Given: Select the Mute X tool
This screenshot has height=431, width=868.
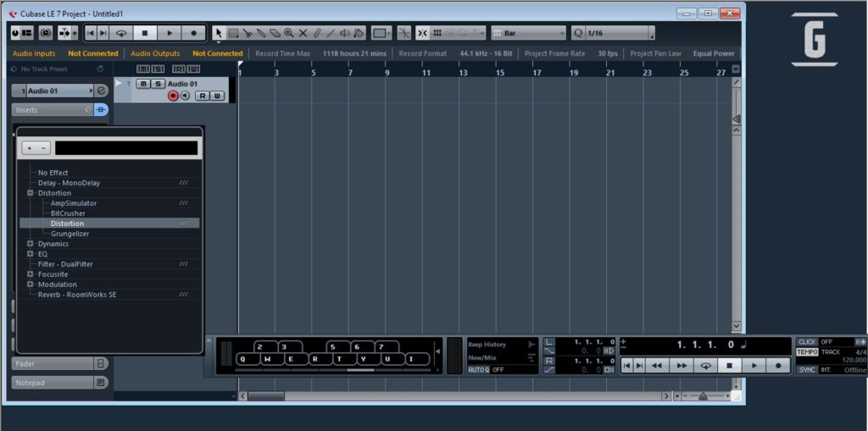Looking at the screenshot, I should pos(303,33).
